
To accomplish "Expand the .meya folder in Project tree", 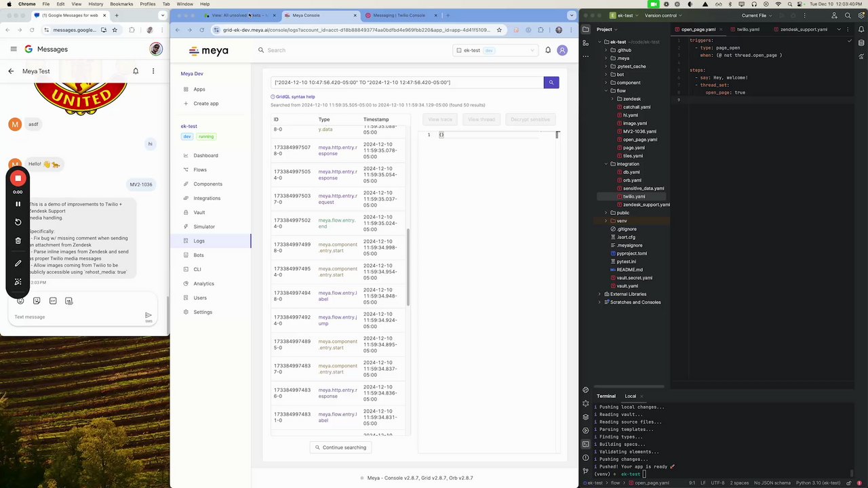I will point(606,58).
